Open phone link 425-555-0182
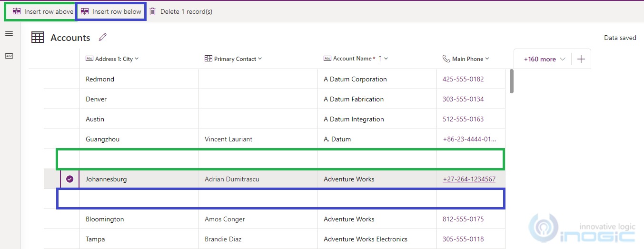The height and width of the screenshot is (249, 644). 463,79
